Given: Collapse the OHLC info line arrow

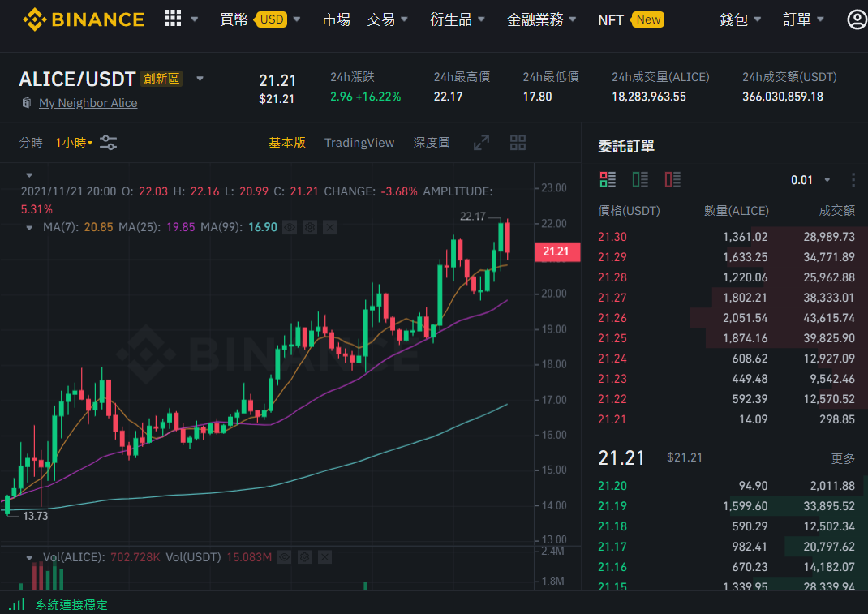Looking at the screenshot, I should 29,175.
